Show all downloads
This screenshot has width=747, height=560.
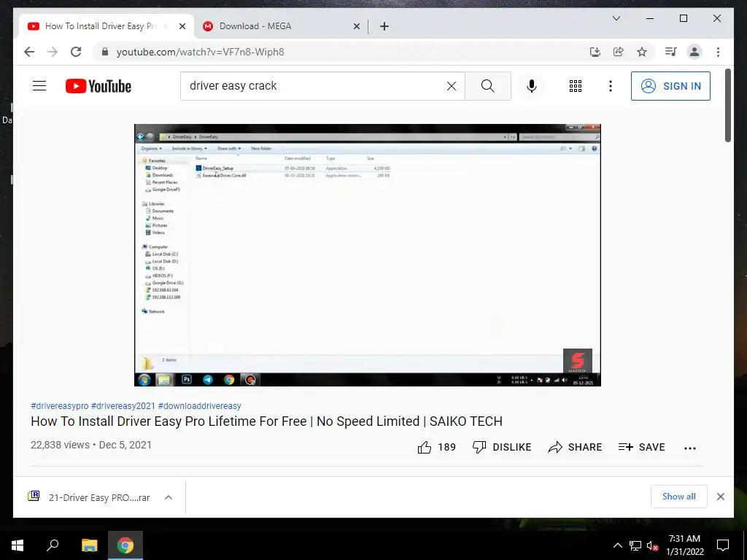click(678, 496)
